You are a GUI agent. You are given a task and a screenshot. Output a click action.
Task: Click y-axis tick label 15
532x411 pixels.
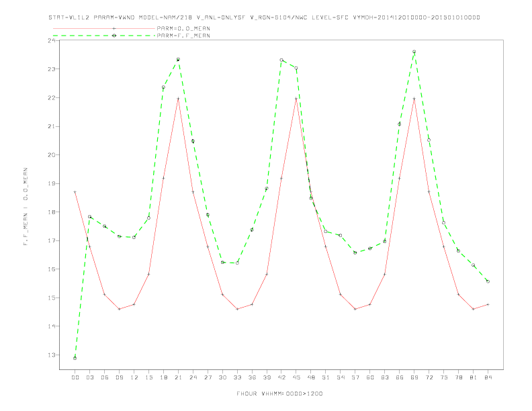tap(52, 298)
